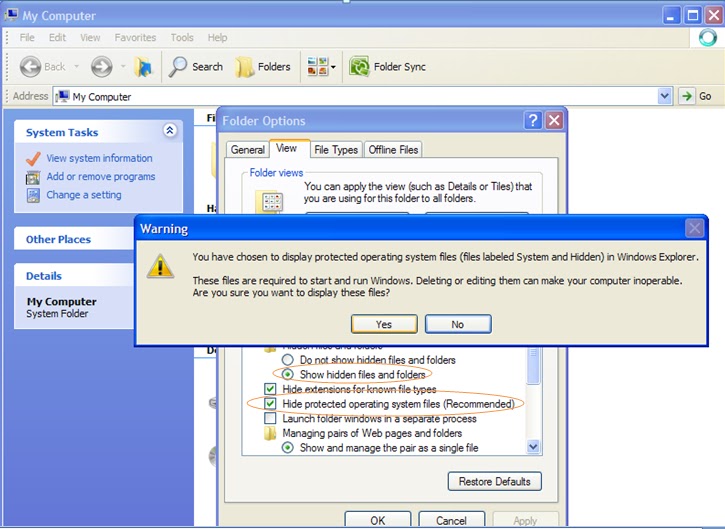Click the Windows throbber logo icon

(707, 37)
